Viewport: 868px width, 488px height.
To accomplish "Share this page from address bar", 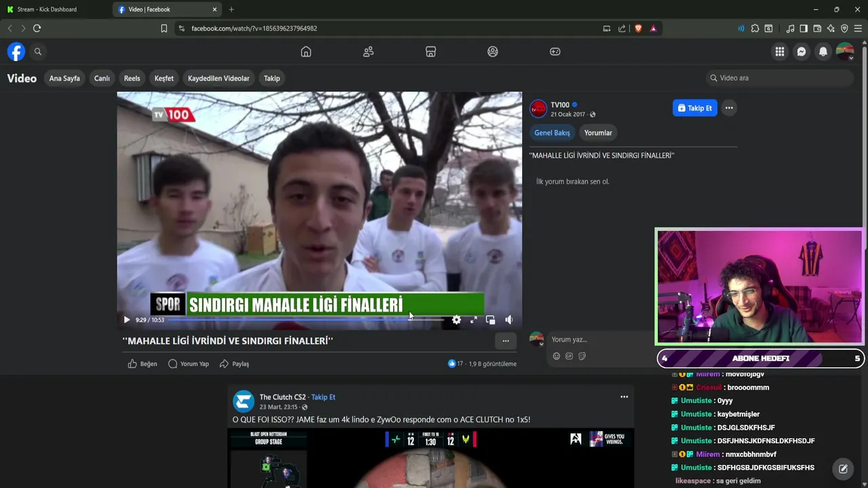I will [622, 28].
